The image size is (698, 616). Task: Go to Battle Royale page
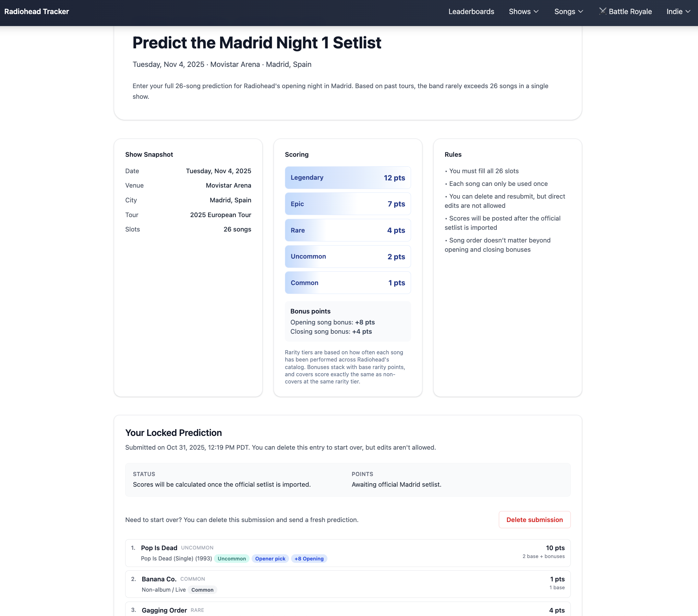pos(630,12)
